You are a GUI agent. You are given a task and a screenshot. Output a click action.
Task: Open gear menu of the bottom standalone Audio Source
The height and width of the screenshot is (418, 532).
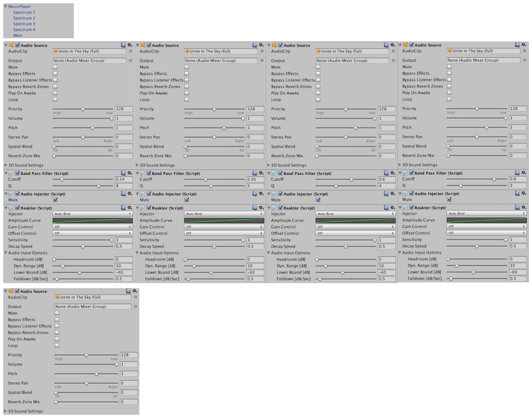(x=134, y=292)
